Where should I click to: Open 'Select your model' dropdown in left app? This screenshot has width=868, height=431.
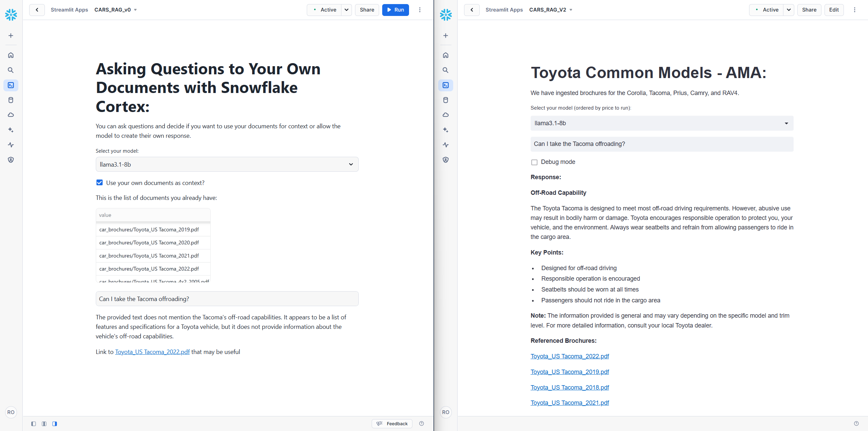click(227, 164)
